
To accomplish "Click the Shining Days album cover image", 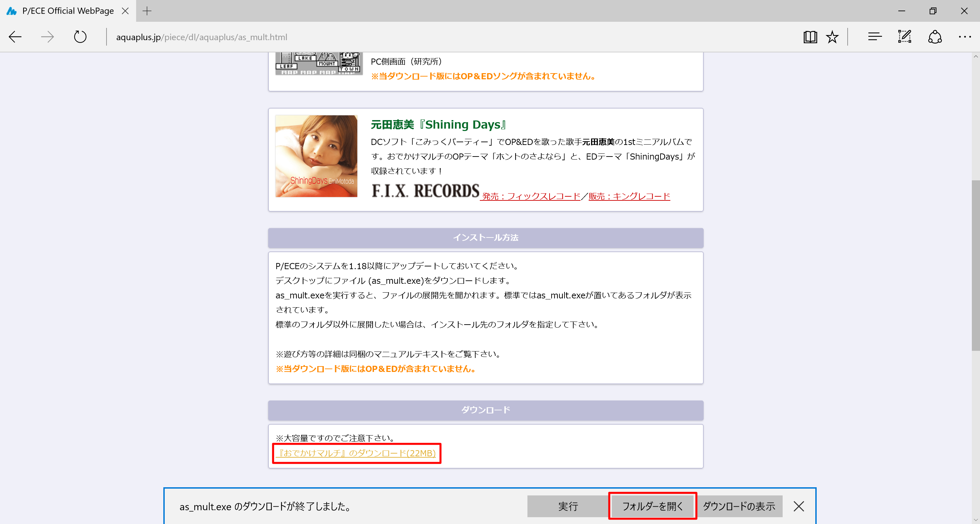I will coord(316,156).
